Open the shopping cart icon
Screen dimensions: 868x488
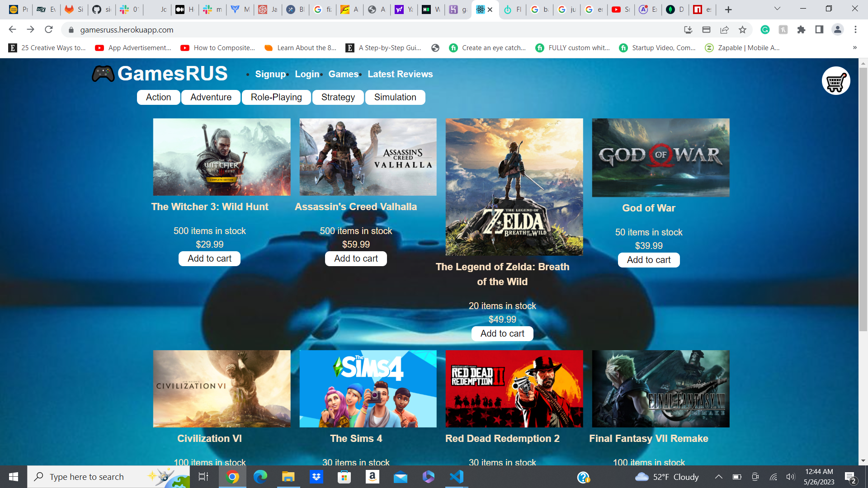(835, 81)
